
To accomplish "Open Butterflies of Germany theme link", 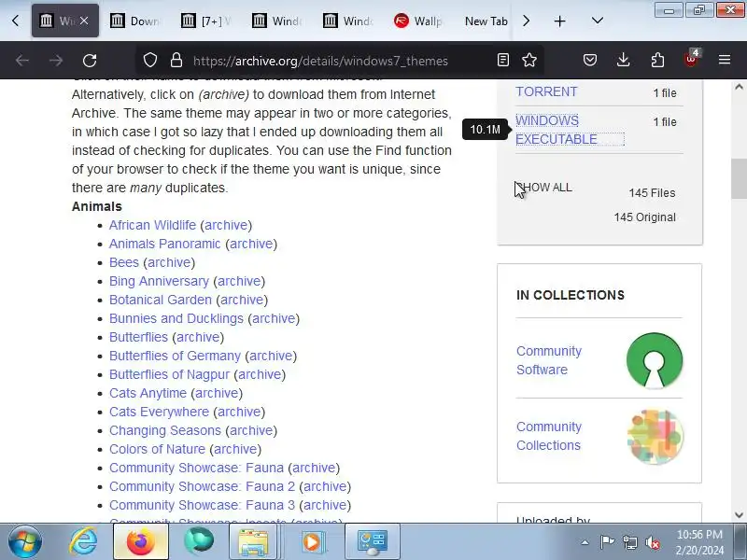I will [x=175, y=356].
